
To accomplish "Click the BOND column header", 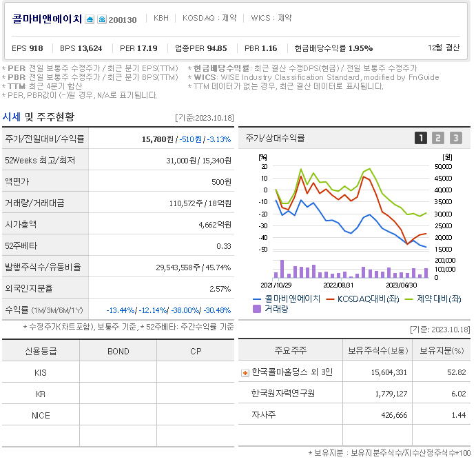I will point(118,352).
